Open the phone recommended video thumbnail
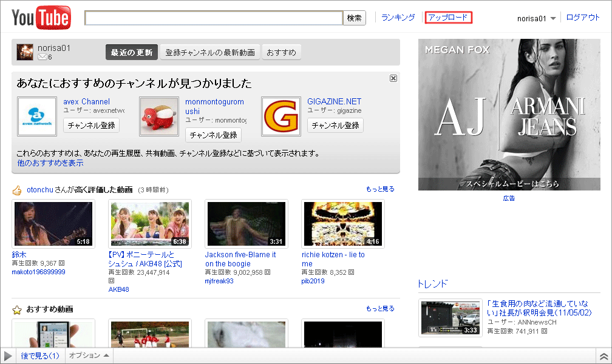 click(x=53, y=334)
